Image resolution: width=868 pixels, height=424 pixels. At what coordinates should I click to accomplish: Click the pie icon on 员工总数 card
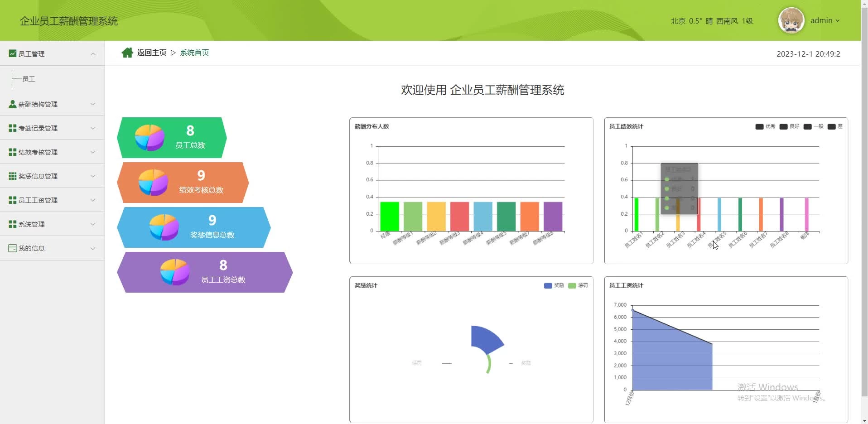(149, 137)
